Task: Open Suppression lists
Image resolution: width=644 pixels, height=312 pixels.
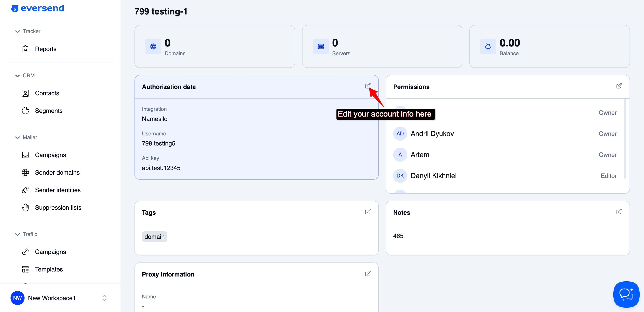Action: coord(58,207)
